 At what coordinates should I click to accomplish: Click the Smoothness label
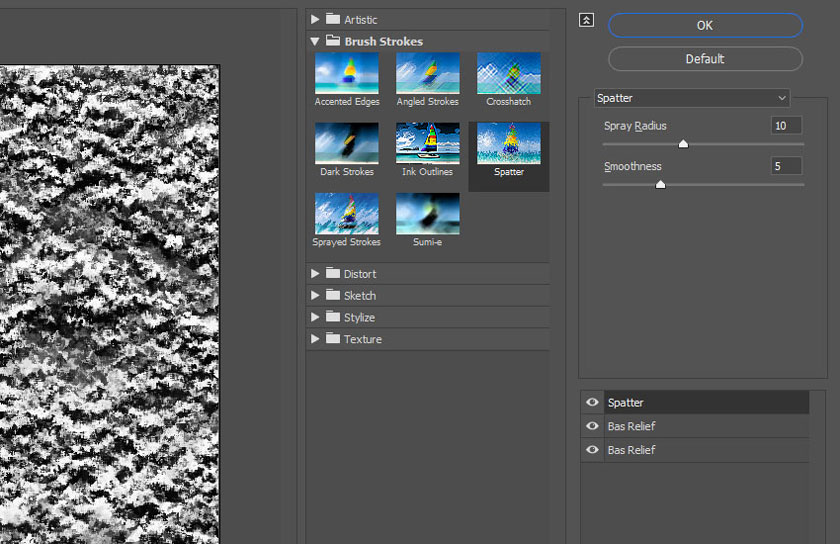(633, 167)
